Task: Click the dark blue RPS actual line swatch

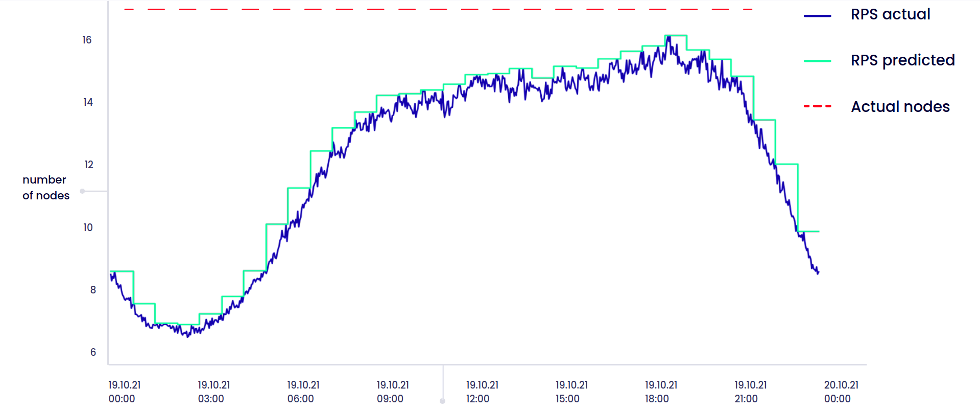Action: 818,16
